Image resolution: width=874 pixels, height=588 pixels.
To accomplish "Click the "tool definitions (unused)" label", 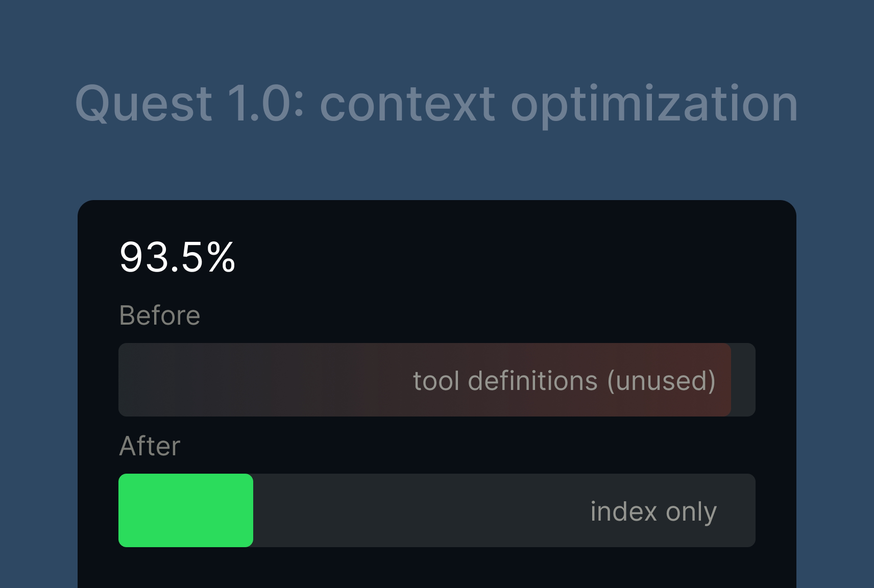I will [x=564, y=381].
